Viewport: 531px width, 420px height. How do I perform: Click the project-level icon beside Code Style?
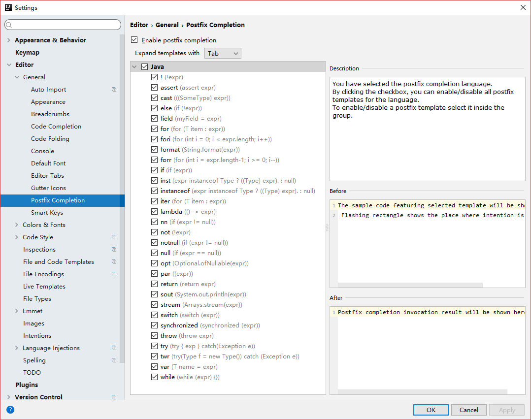[114, 237]
